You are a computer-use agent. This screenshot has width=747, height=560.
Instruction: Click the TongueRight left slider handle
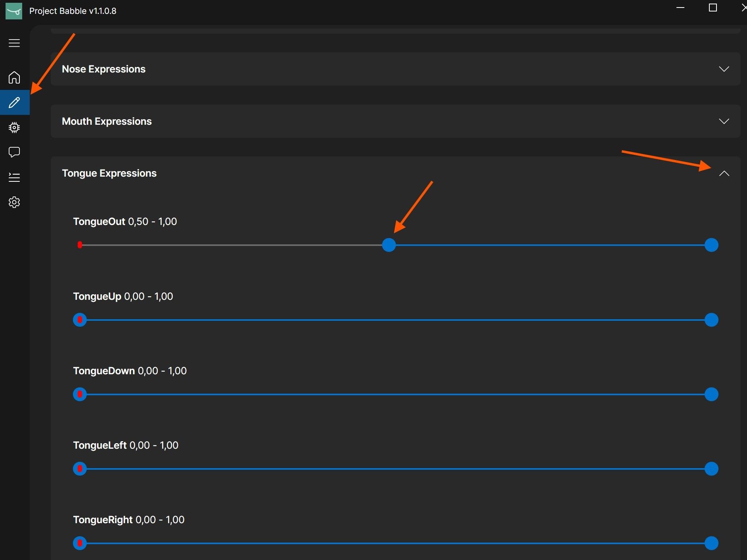[80, 543]
